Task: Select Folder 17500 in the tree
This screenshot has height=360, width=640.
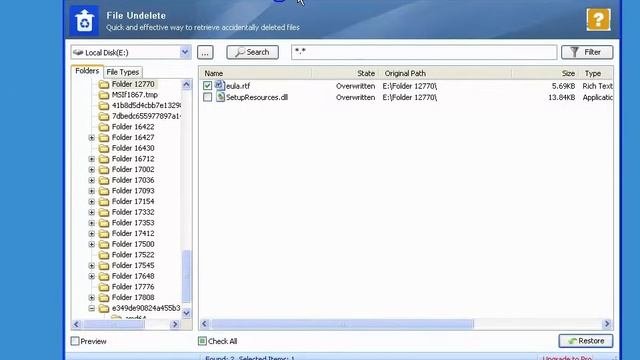Action: pyautogui.click(x=133, y=244)
